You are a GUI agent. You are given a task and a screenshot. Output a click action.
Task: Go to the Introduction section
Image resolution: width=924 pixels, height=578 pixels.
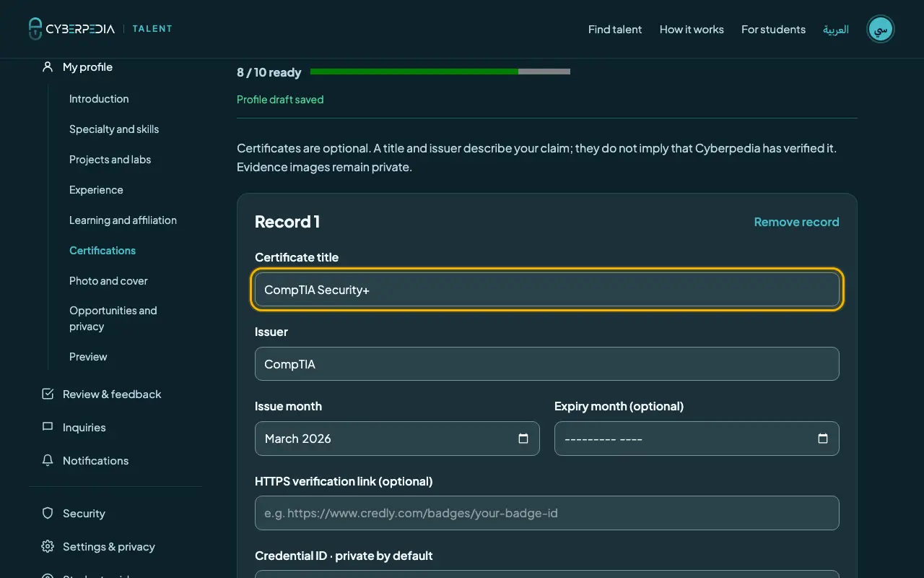click(x=99, y=99)
